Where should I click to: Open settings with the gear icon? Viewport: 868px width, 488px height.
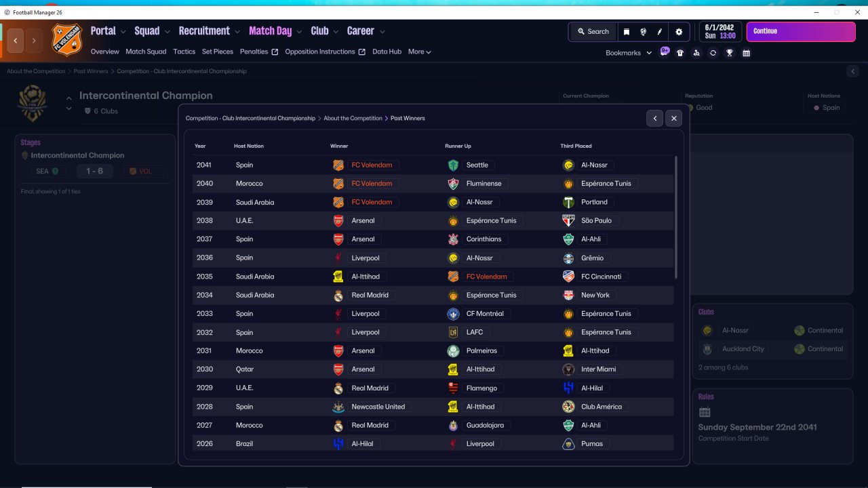coord(679,32)
